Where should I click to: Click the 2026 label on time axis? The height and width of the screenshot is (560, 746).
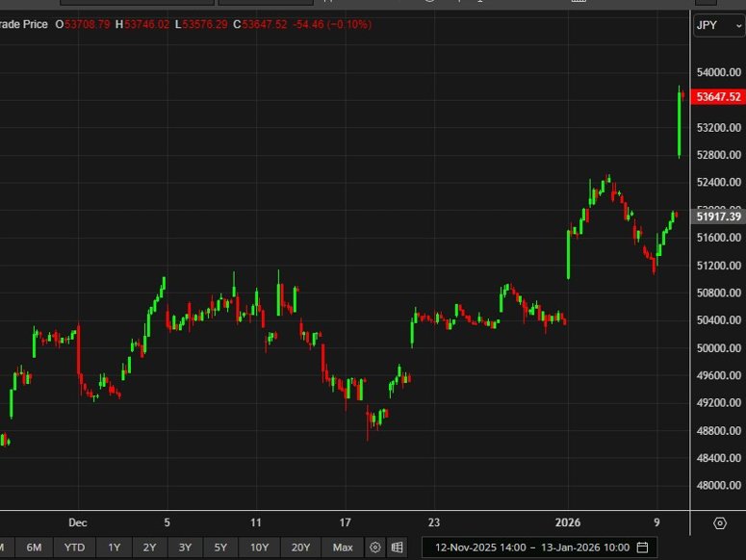(x=568, y=522)
